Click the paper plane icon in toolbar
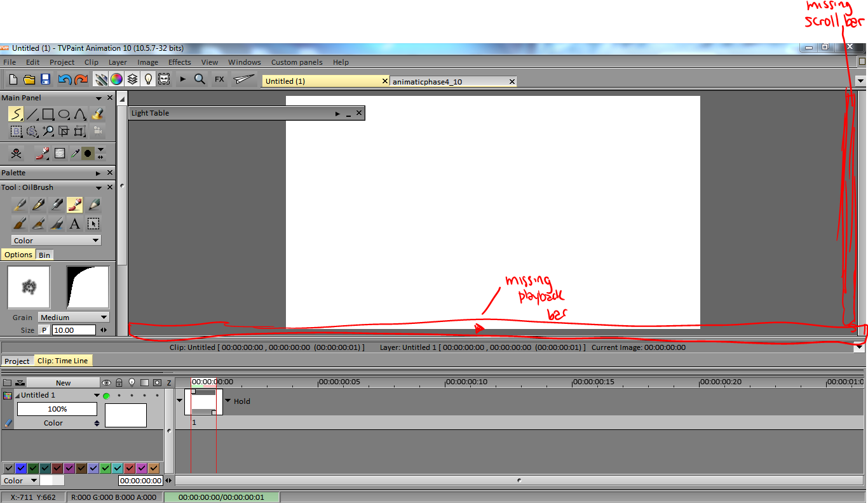 (x=243, y=79)
